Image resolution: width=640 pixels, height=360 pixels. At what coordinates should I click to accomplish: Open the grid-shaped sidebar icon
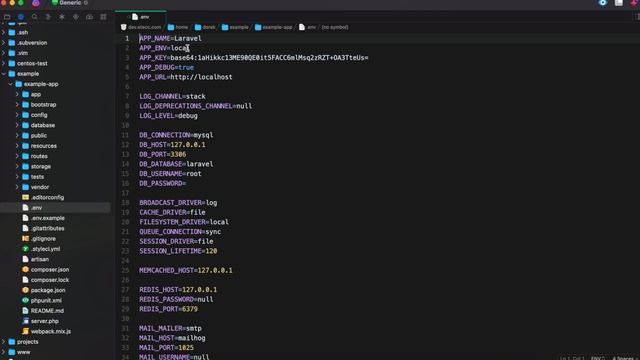click(103, 17)
